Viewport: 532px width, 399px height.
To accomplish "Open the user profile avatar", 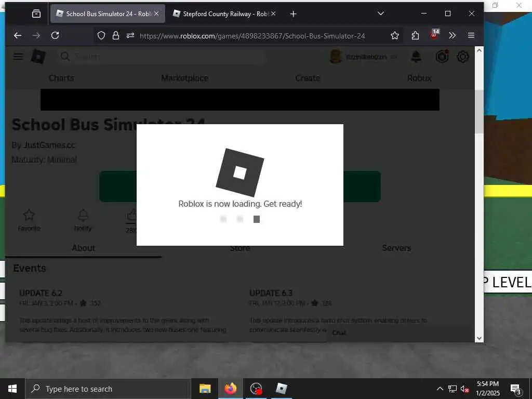I will point(336,57).
